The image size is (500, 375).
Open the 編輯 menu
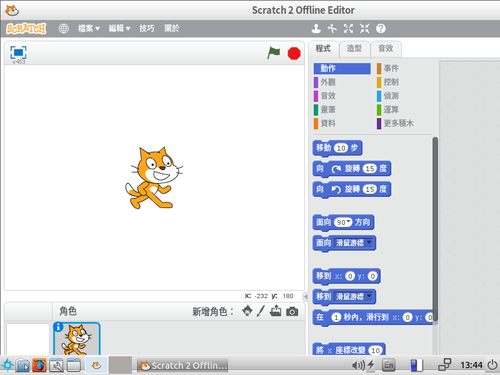pyautogui.click(x=119, y=29)
